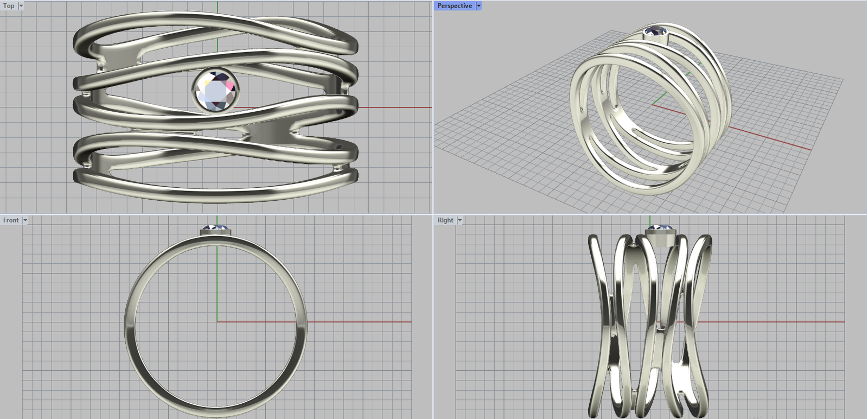The height and width of the screenshot is (419, 868).
Task: Open the Perspective viewport dropdown arrow
Action: tap(478, 6)
